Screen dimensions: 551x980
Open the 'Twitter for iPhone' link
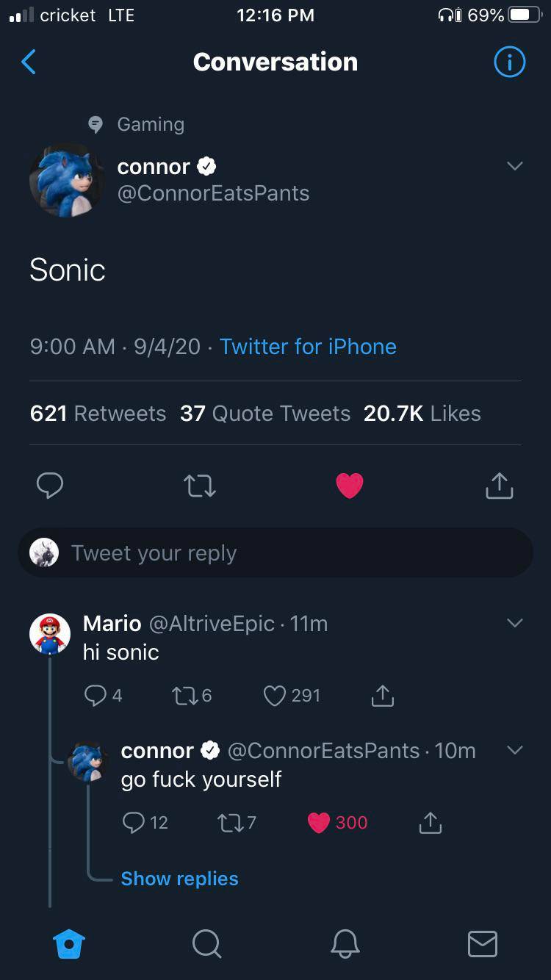(x=308, y=346)
